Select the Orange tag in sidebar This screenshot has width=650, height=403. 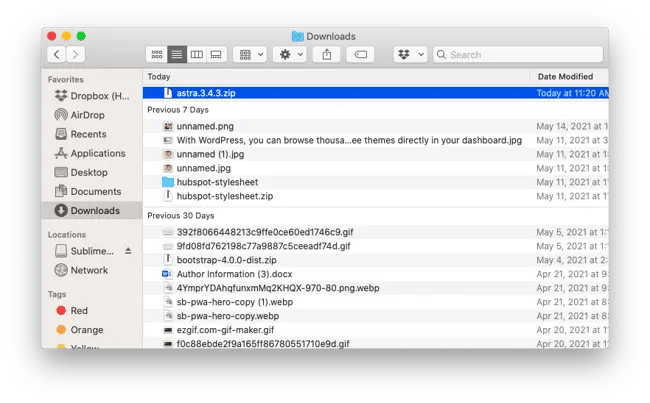click(x=86, y=330)
